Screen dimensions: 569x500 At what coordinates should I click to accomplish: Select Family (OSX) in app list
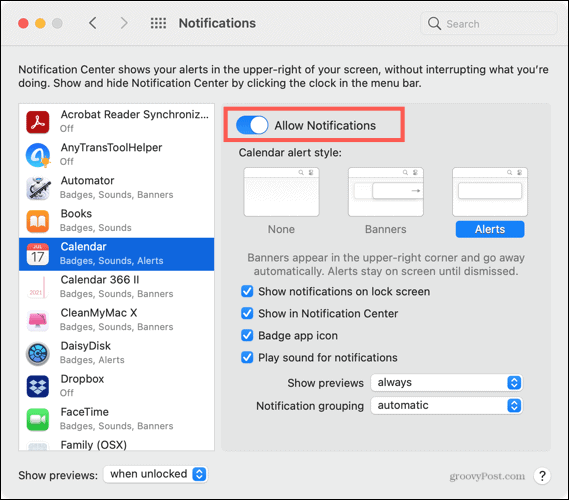116,443
